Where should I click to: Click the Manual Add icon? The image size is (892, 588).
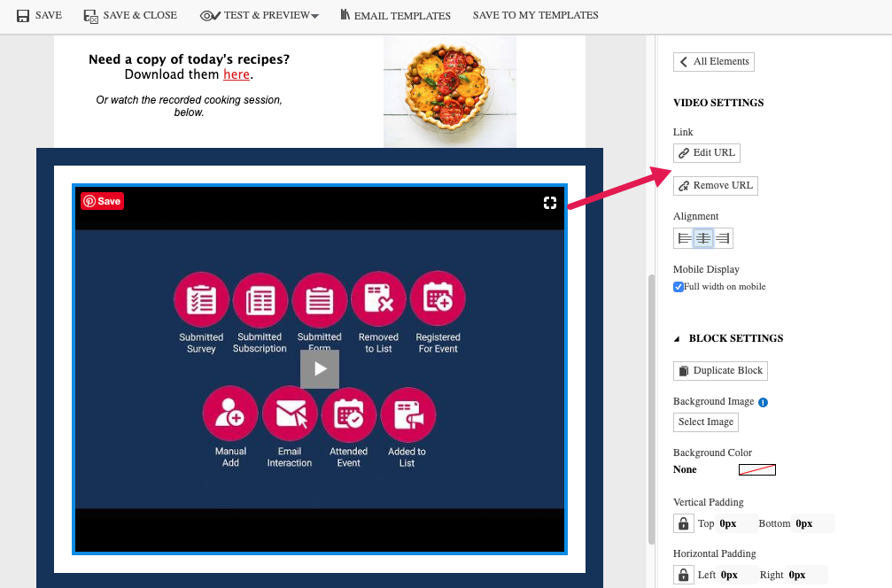(230, 414)
